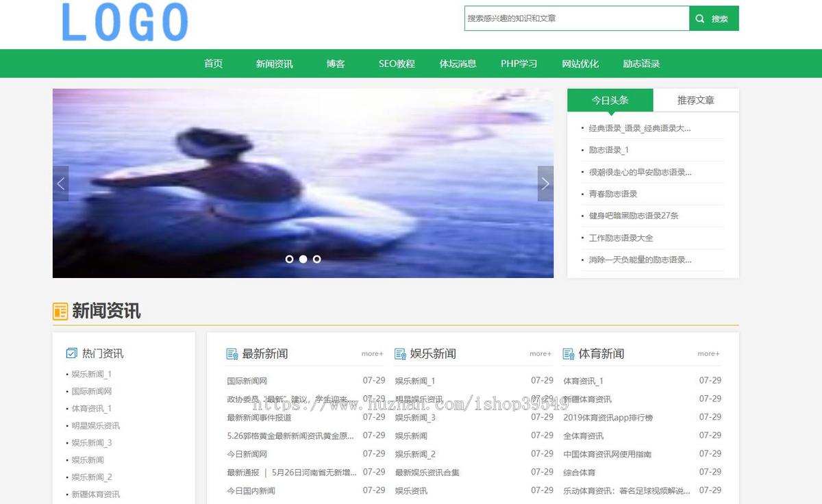Image resolution: width=822 pixels, height=504 pixels.
Task: Open 明星娱乐资讯 in 热门资讯 list
Action: coord(96,426)
